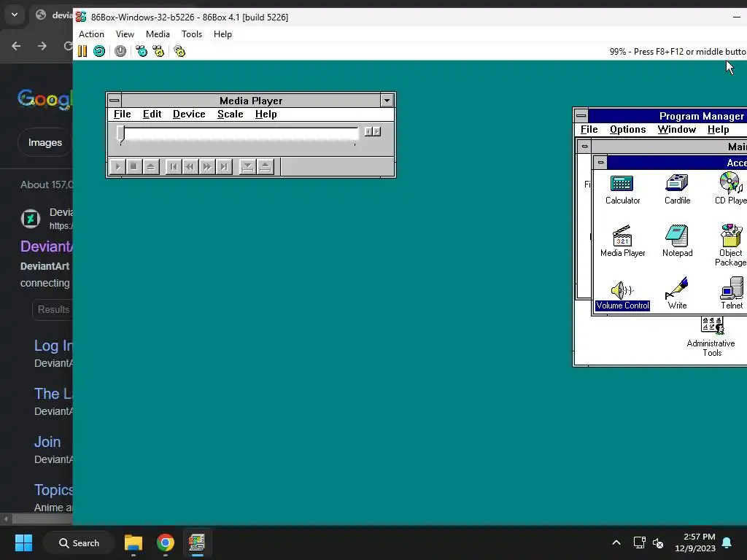Image resolution: width=747 pixels, height=560 pixels.
Task: Click left scroll arrow beside Media Player trackbar
Action: coord(368,131)
